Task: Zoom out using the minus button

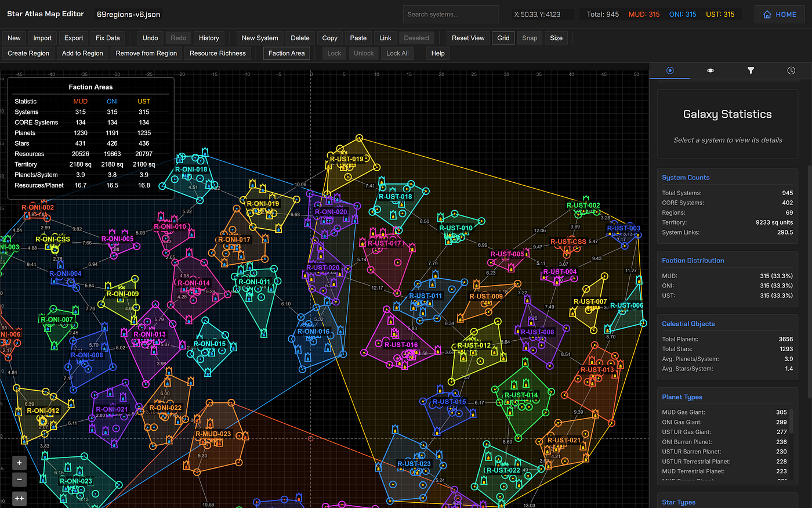Action: (19, 480)
